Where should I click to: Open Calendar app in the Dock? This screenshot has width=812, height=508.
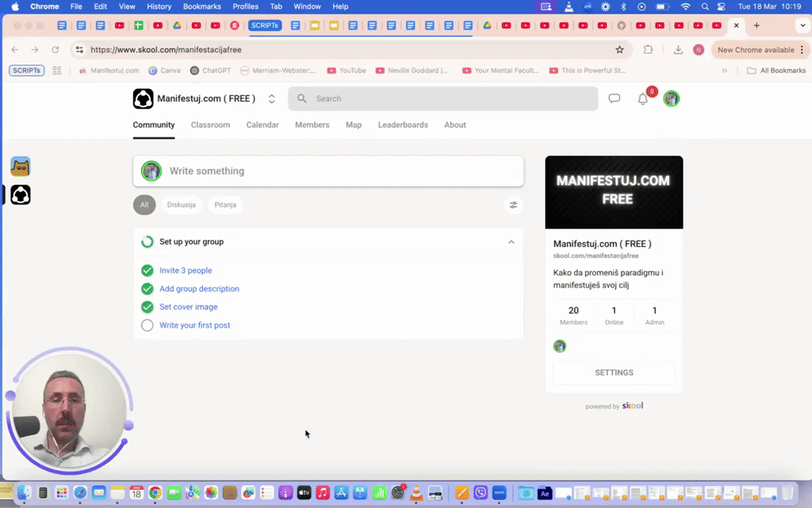[136, 492]
